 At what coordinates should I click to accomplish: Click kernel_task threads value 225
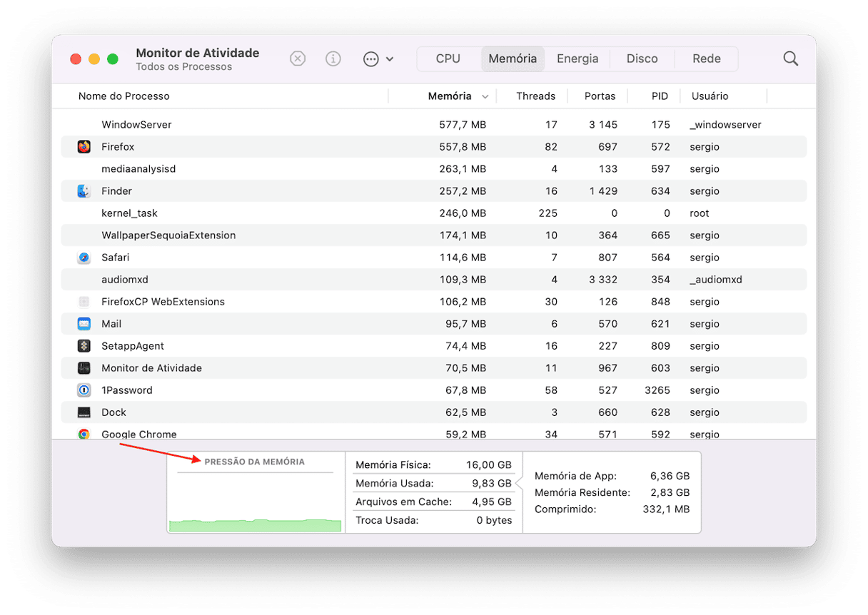click(x=548, y=213)
